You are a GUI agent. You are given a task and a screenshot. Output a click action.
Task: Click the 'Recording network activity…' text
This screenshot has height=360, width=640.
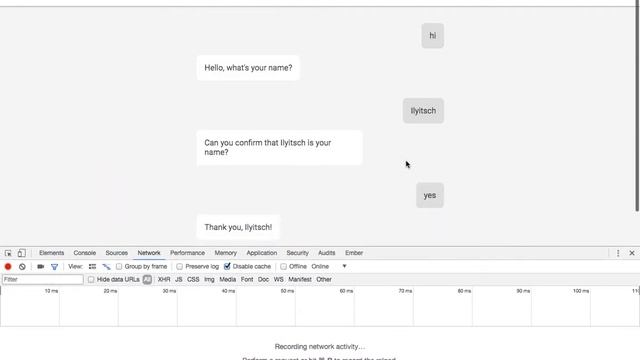click(320, 347)
